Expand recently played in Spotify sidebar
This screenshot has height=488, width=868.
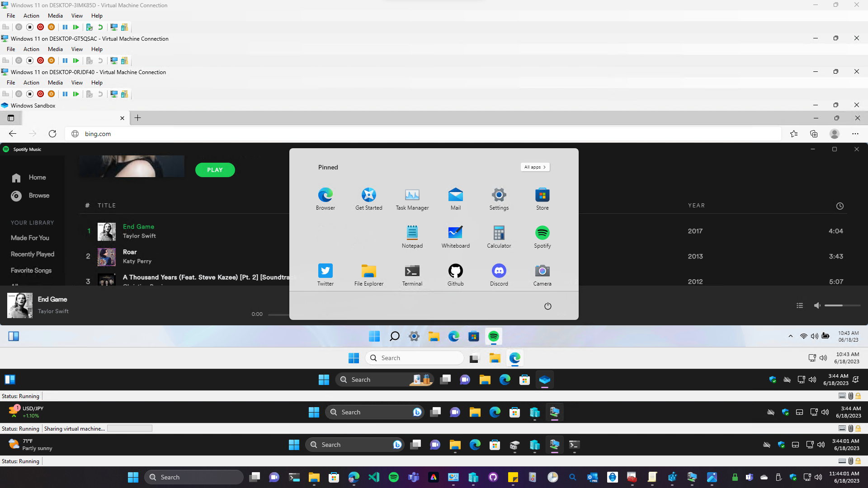click(x=32, y=254)
